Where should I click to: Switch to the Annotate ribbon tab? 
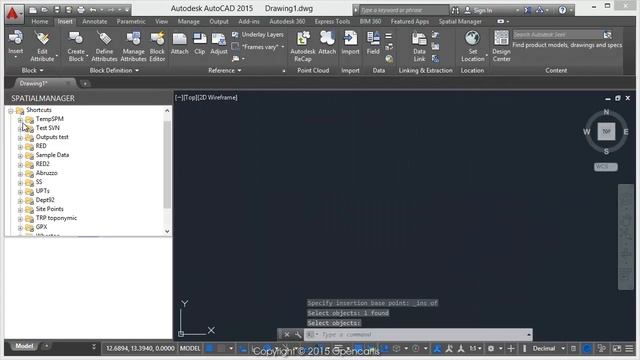pos(95,22)
